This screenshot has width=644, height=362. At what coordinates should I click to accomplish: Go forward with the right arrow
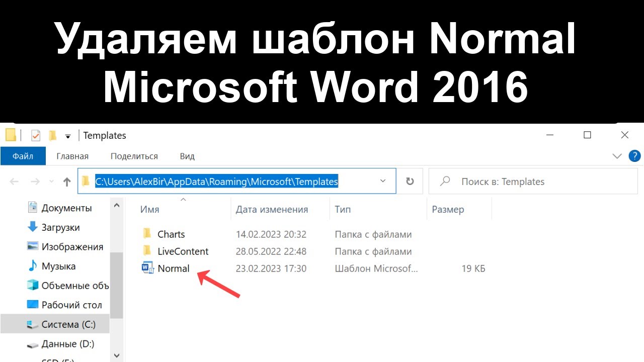point(35,182)
